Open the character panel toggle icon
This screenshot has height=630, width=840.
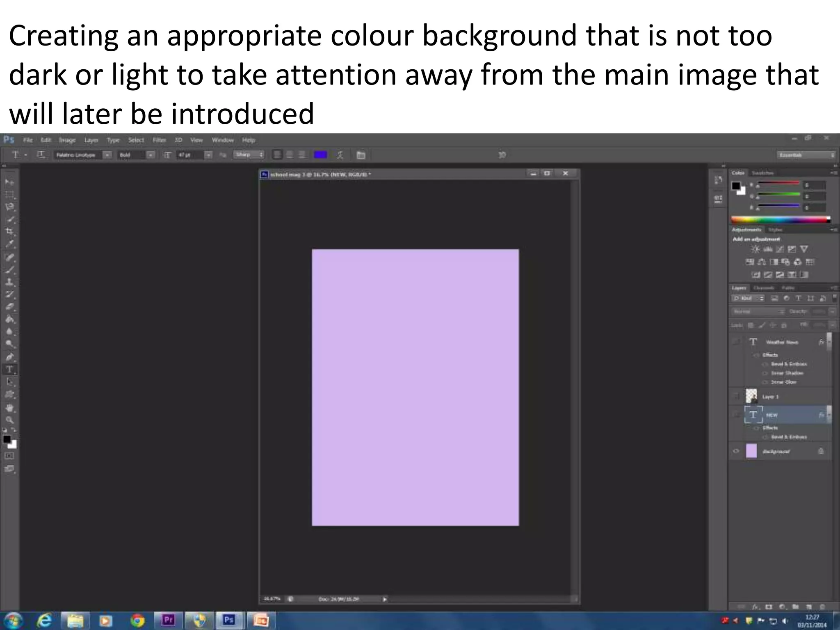[x=361, y=155]
